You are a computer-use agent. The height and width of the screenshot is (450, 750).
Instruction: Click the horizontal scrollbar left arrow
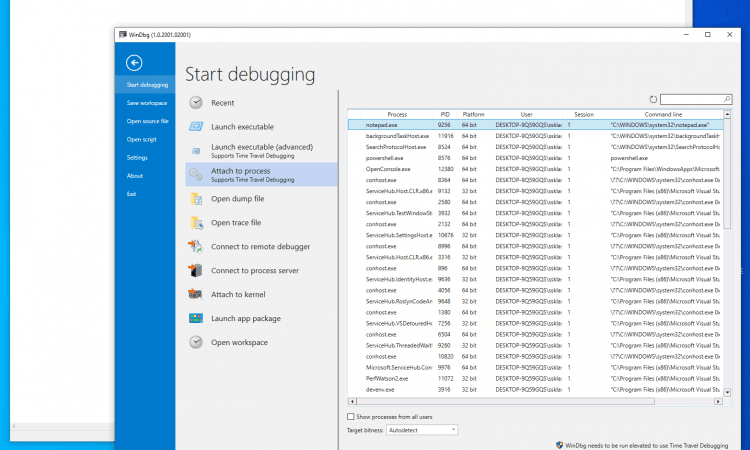352,401
